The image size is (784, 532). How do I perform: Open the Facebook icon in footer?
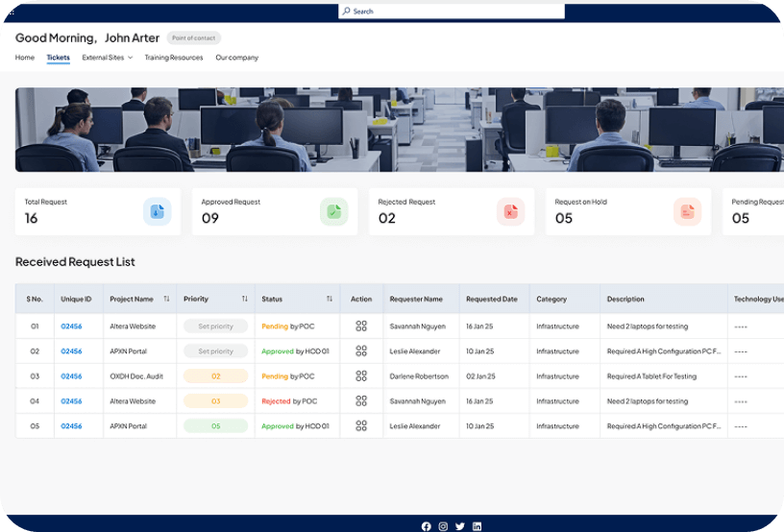pos(427,526)
